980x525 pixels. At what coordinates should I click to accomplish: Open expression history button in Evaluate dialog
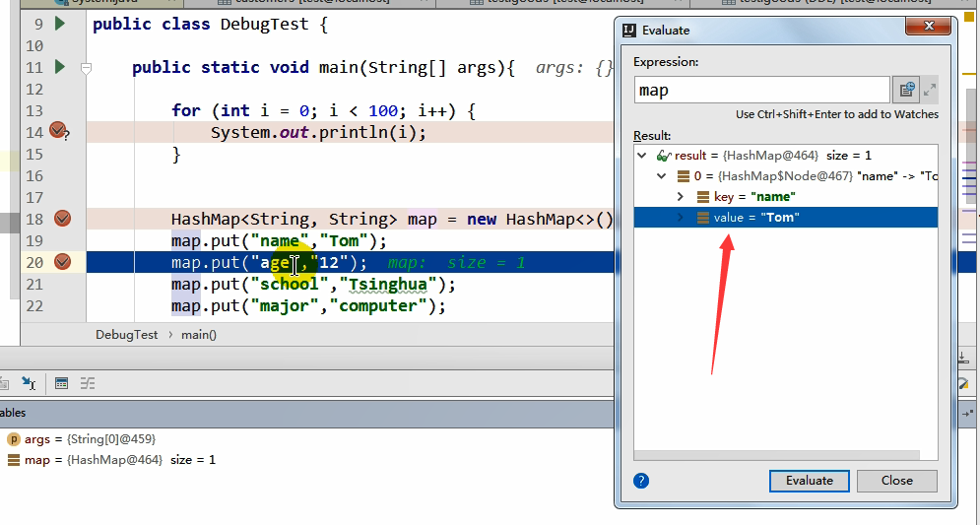pos(906,90)
